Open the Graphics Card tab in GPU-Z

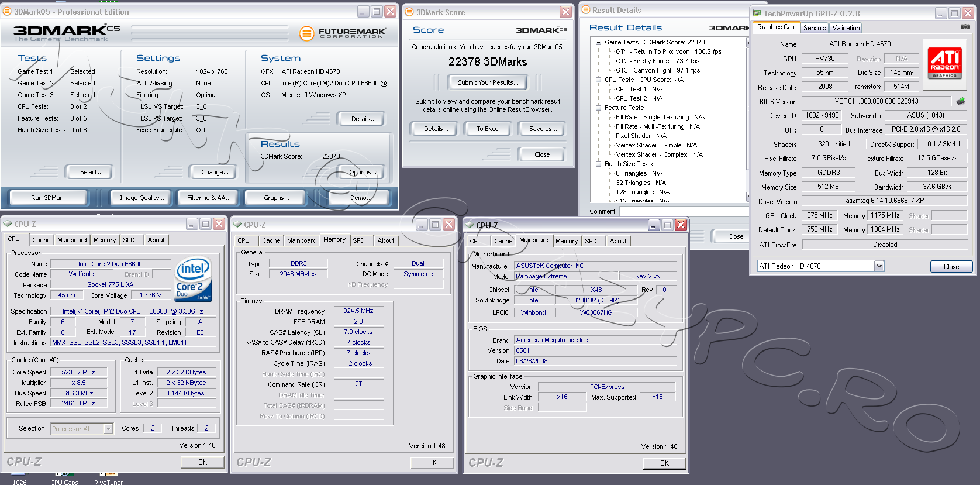tap(777, 27)
